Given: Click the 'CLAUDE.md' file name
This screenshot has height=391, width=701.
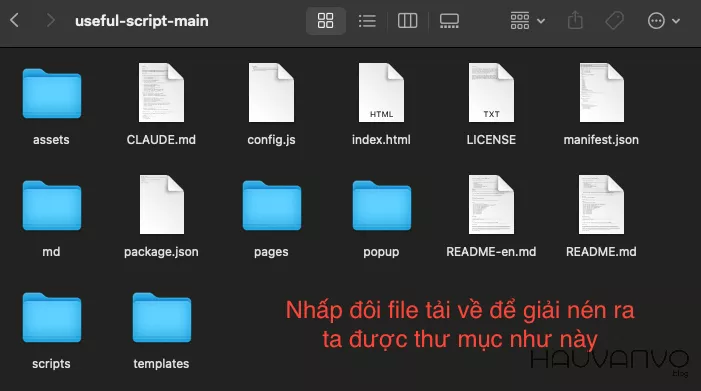Looking at the screenshot, I should click(x=161, y=140).
